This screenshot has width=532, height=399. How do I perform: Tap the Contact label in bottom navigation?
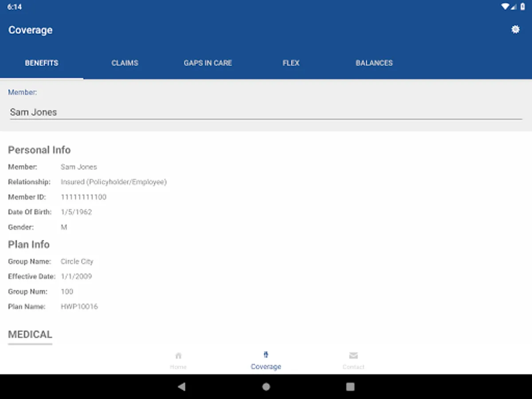pos(353,367)
